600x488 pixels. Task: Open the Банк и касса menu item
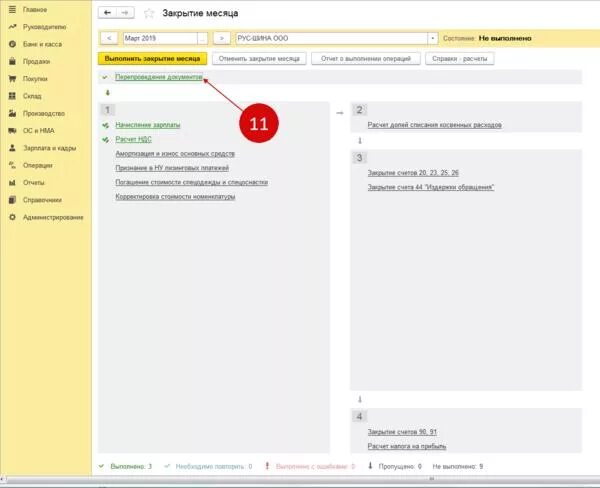coord(42,44)
